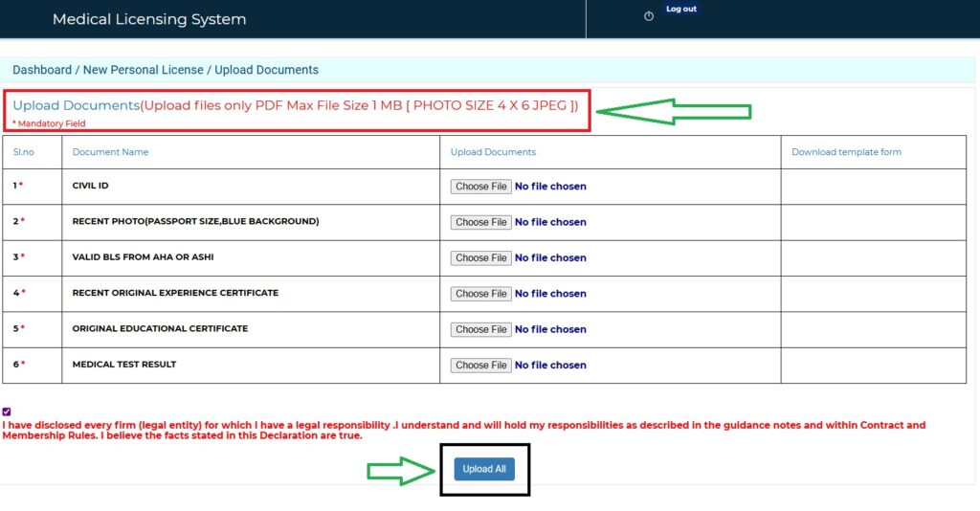The height and width of the screenshot is (511, 980).
Task: Click the Medical Licensing System title
Action: pos(149,19)
